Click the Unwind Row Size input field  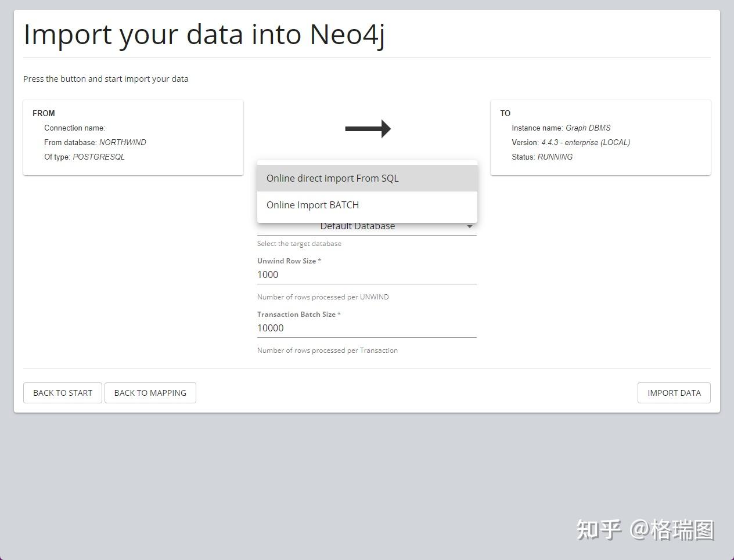pyautogui.click(x=366, y=274)
